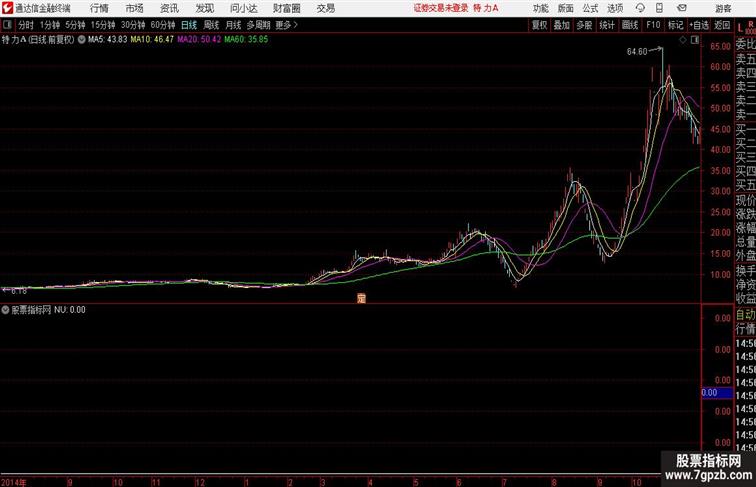
Task: Open F10 company info
Action: [x=653, y=25]
